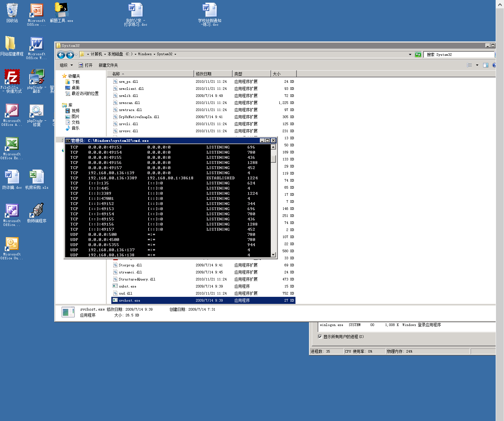Screen dimensions: 504x421
Task: Sort by 类型 column header
Action: 252,74
